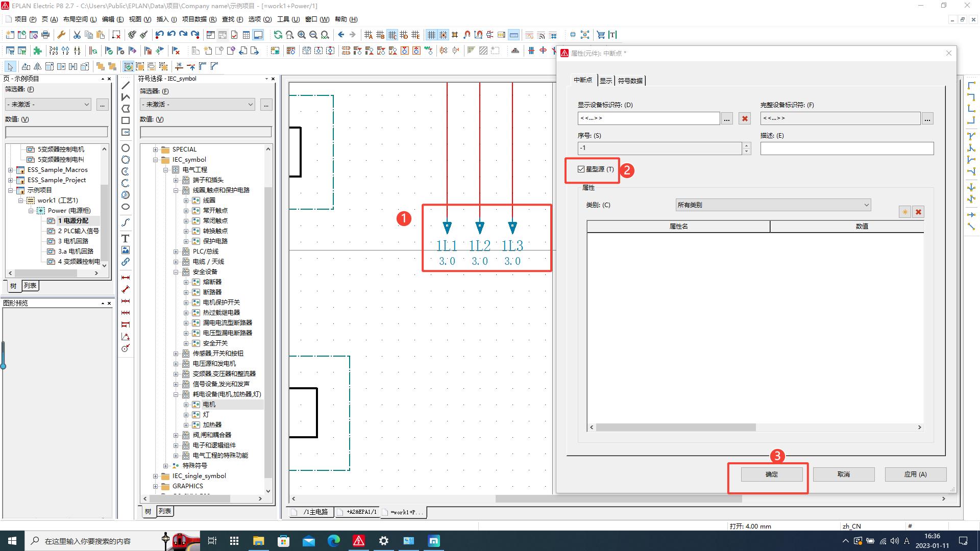980x551 pixels.
Task: Open EPLAN app from Windows taskbar
Action: point(359,541)
